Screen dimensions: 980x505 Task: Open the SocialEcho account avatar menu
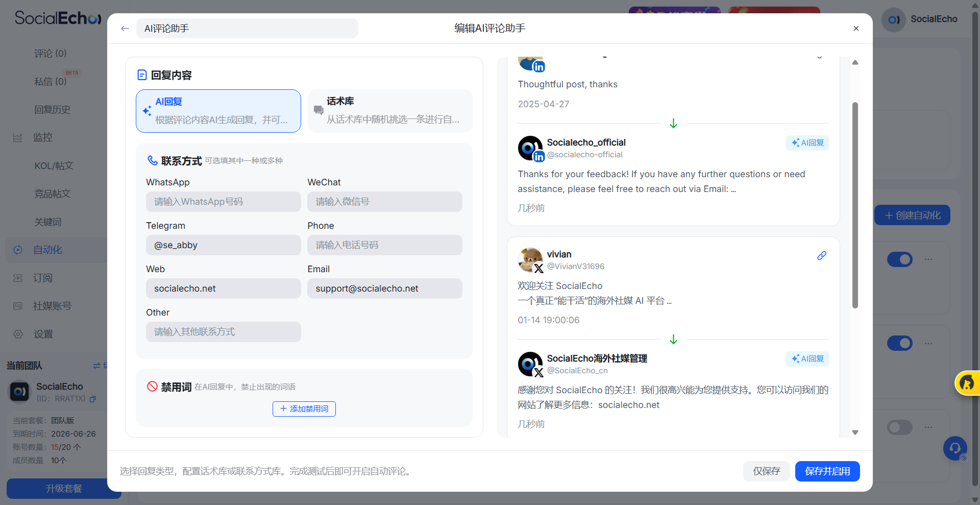coord(894,19)
